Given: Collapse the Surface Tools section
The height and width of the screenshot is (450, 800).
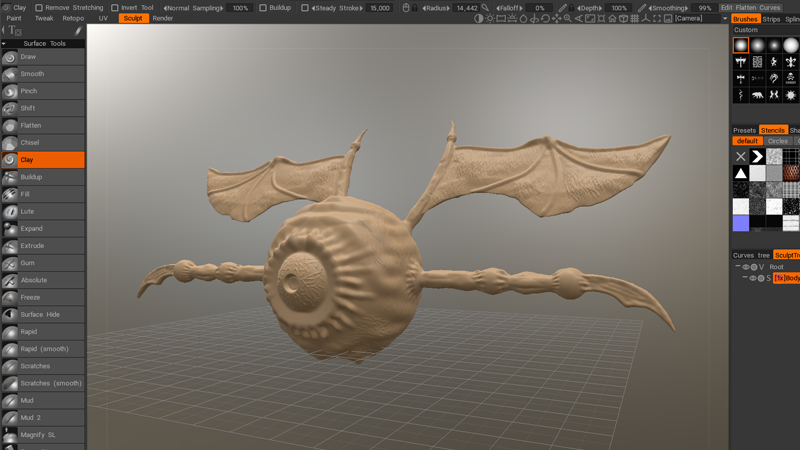Looking at the screenshot, I should (4, 44).
